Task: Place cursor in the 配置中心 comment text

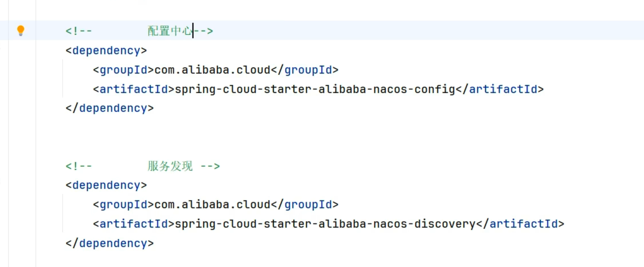Action: pyautogui.click(x=170, y=31)
